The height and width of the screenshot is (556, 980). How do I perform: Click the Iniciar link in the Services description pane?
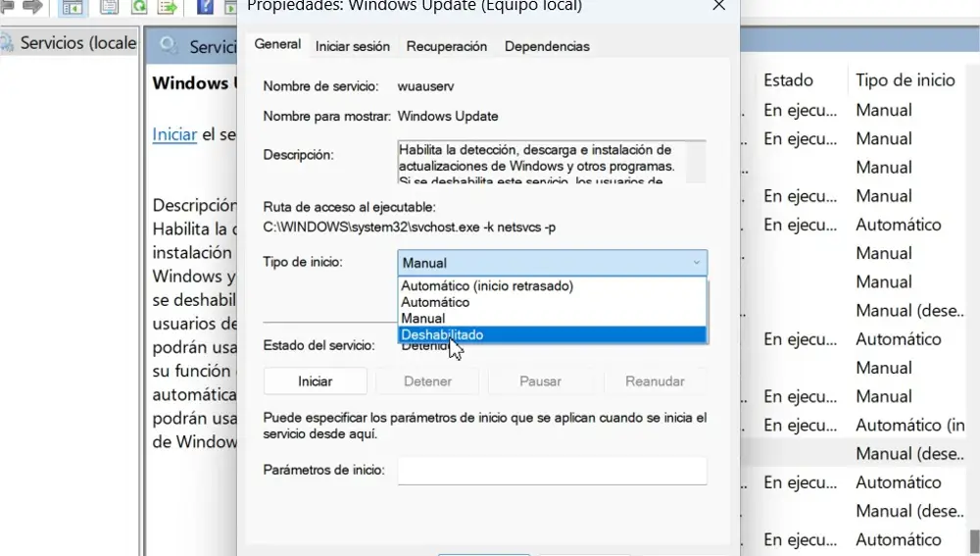click(174, 134)
